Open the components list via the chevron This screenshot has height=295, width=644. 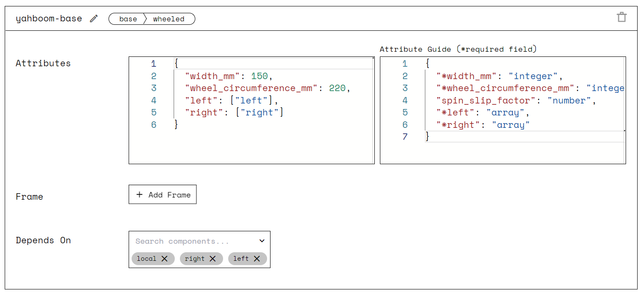click(x=262, y=241)
